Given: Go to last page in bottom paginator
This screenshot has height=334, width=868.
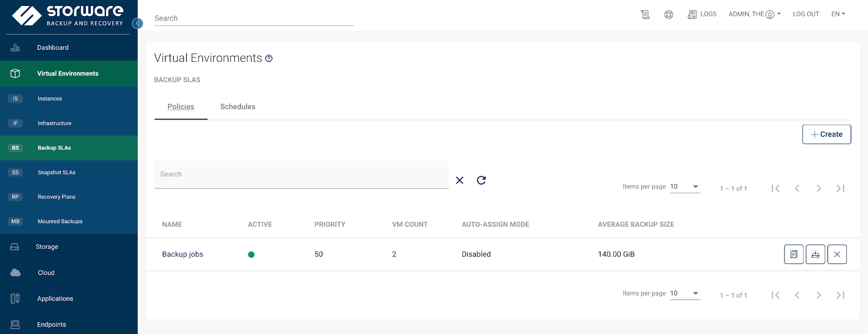Looking at the screenshot, I should (x=840, y=295).
